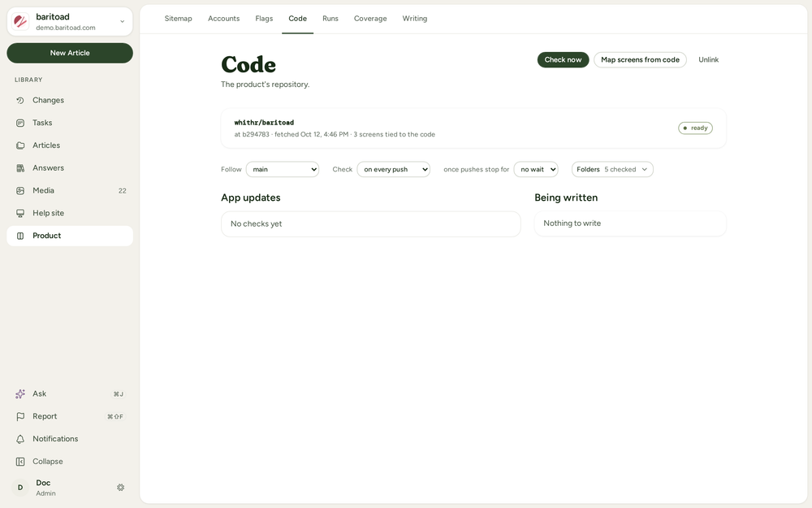Click the Help site monitor icon
The image size is (812, 508).
(x=20, y=213)
